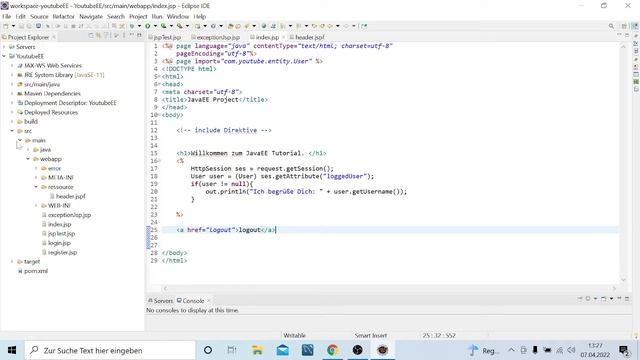Viewport: 640px width, 360px height.
Task: Close the Project Explorer view tab
Action: click(x=53, y=37)
